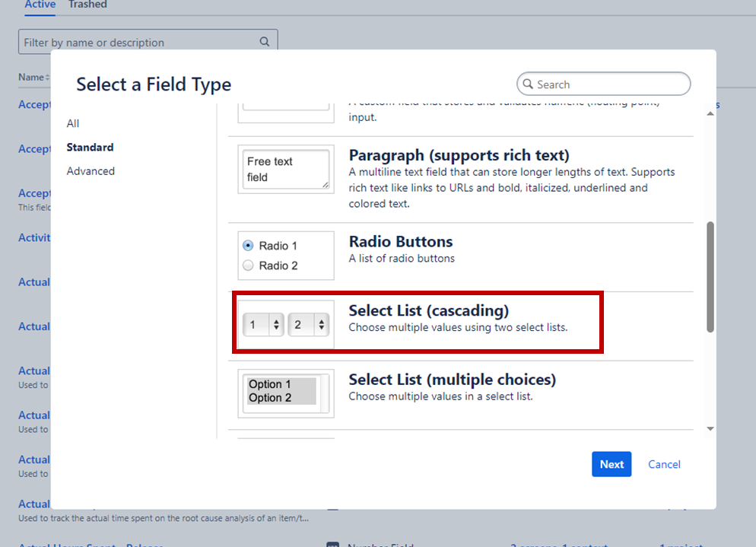756x547 pixels.
Task: Click the Paragraph free text field preview
Action: pyautogui.click(x=285, y=169)
